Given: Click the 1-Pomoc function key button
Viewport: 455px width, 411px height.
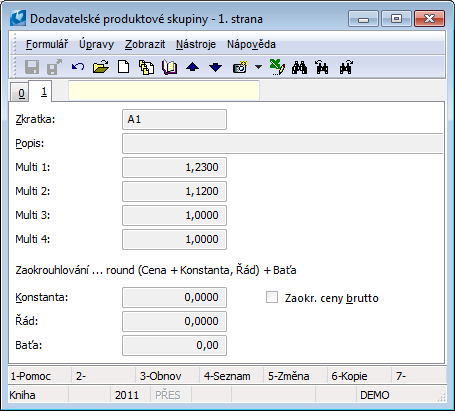Looking at the screenshot, I should pos(40,376).
